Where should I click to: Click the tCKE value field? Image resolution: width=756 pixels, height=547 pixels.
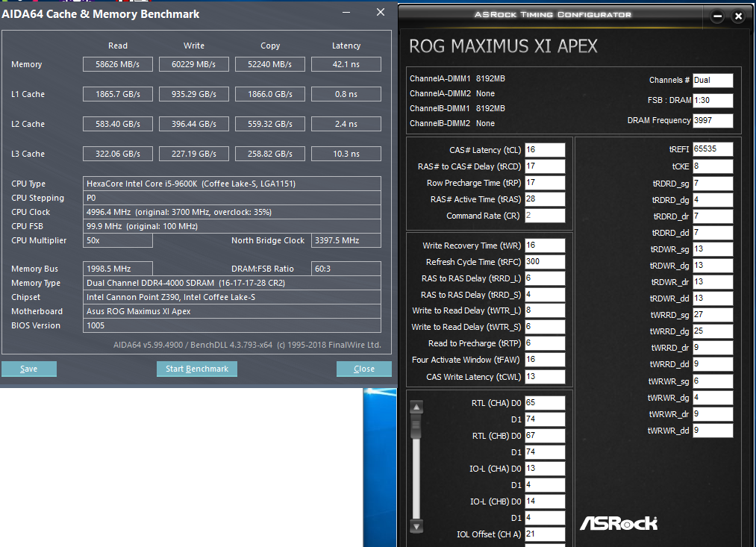pos(713,166)
